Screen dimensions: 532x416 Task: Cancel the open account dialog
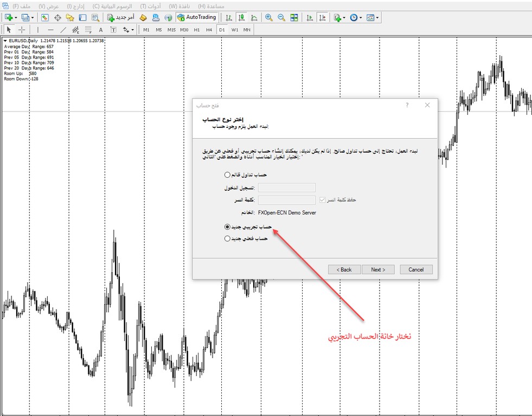point(416,269)
